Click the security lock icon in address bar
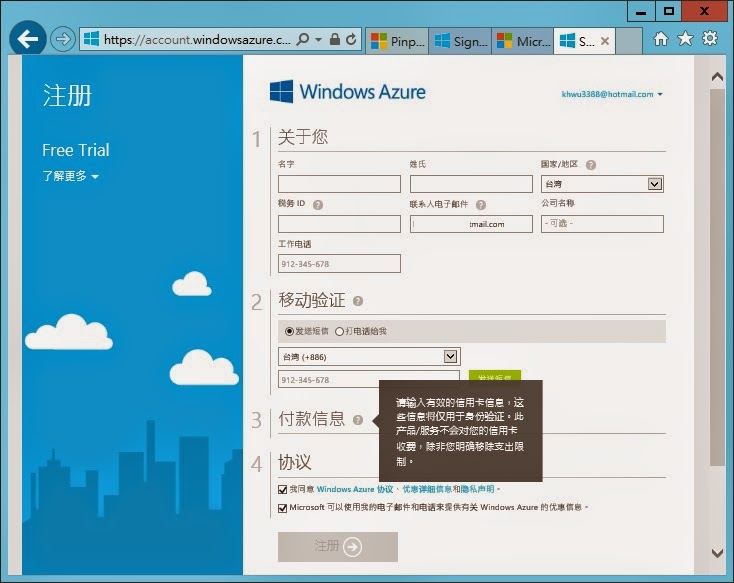Screen dimensions: 734x583 pos(335,39)
